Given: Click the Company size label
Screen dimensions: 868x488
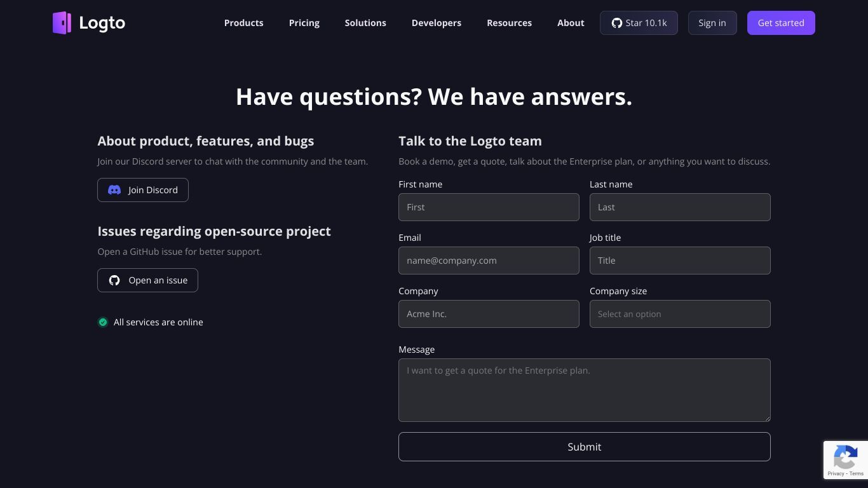Looking at the screenshot, I should pyautogui.click(x=618, y=291).
